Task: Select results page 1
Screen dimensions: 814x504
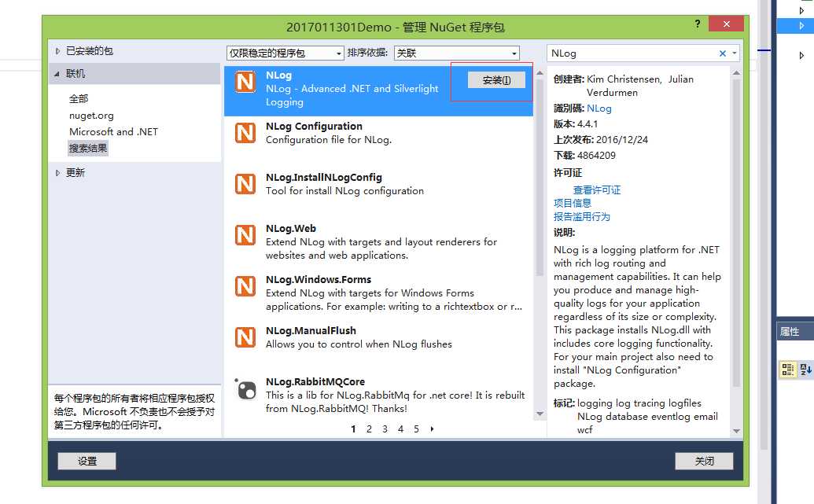Action: pyautogui.click(x=354, y=429)
